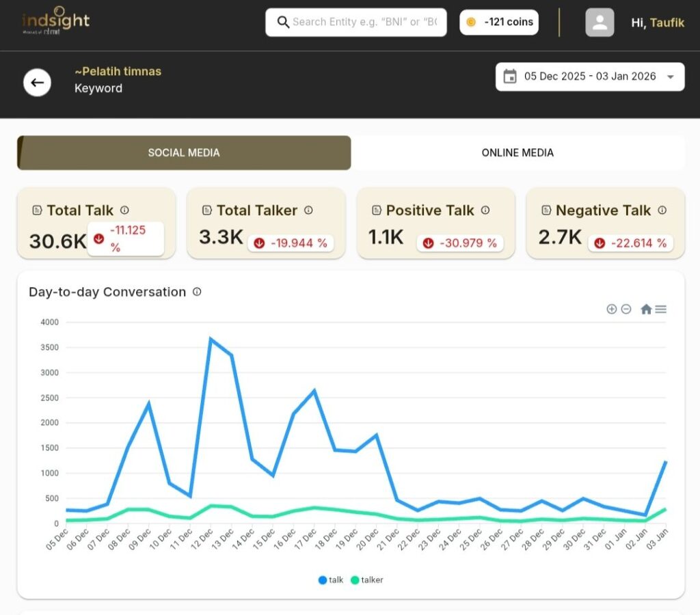
Task: Toggle the talker series in legend
Action: [x=367, y=580]
